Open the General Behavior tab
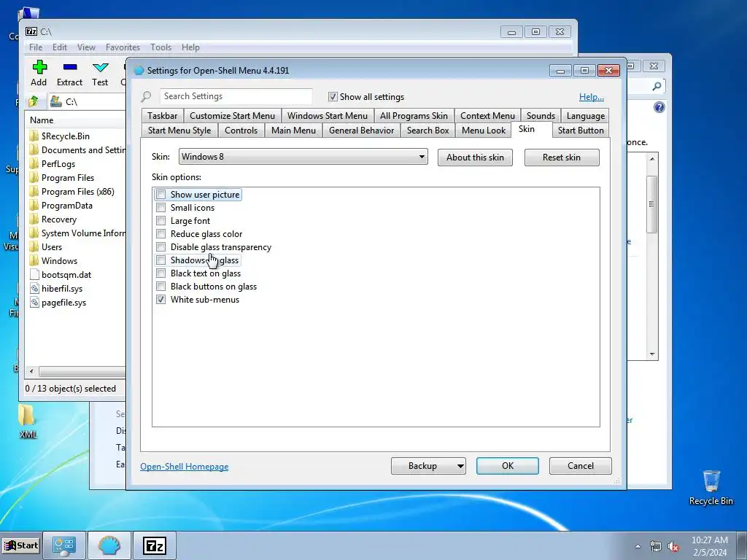 (361, 131)
